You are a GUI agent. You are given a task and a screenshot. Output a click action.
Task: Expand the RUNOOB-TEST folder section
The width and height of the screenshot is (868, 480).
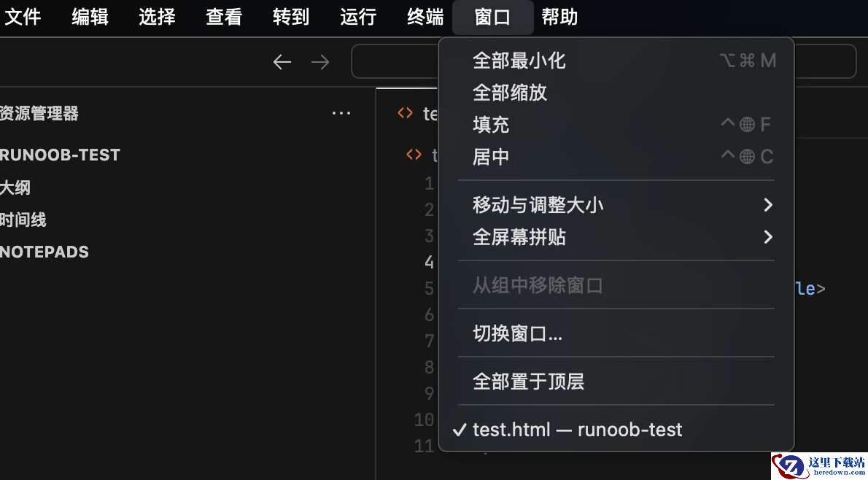tap(60, 155)
